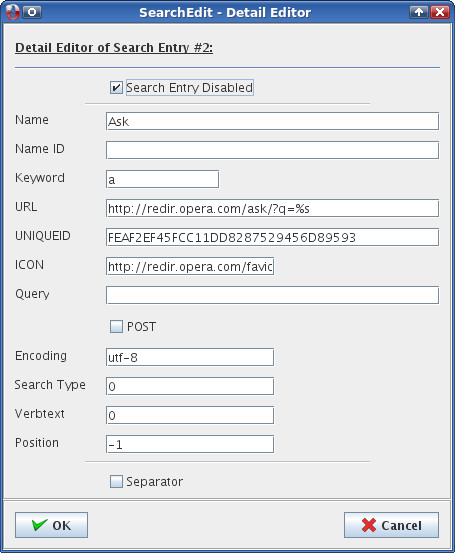455x553 pixels.
Task: Click the ICON address field
Action: (x=190, y=266)
